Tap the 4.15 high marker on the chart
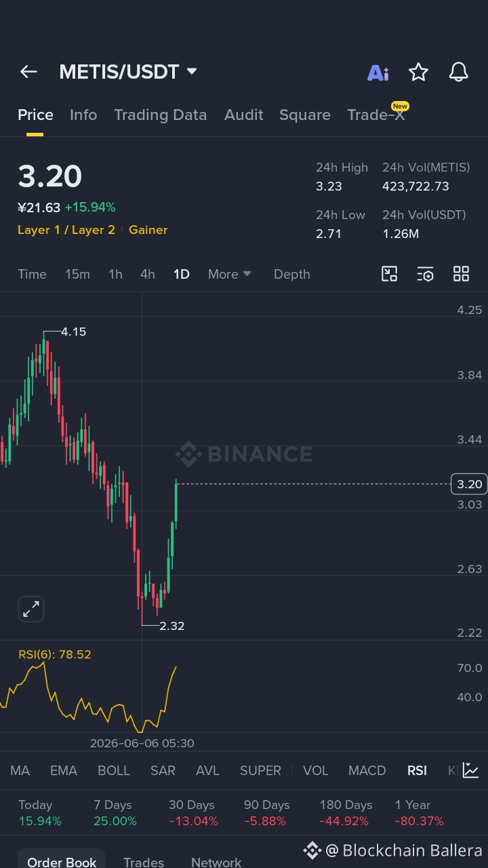The image size is (488, 868). pyautogui.click(x=73, y=332)
